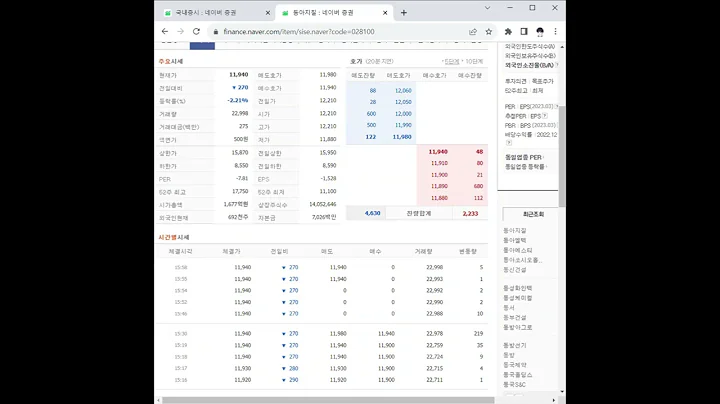
Task: Click the 시가총액 value 1,677억원
Action: click(x=236, y=204)
